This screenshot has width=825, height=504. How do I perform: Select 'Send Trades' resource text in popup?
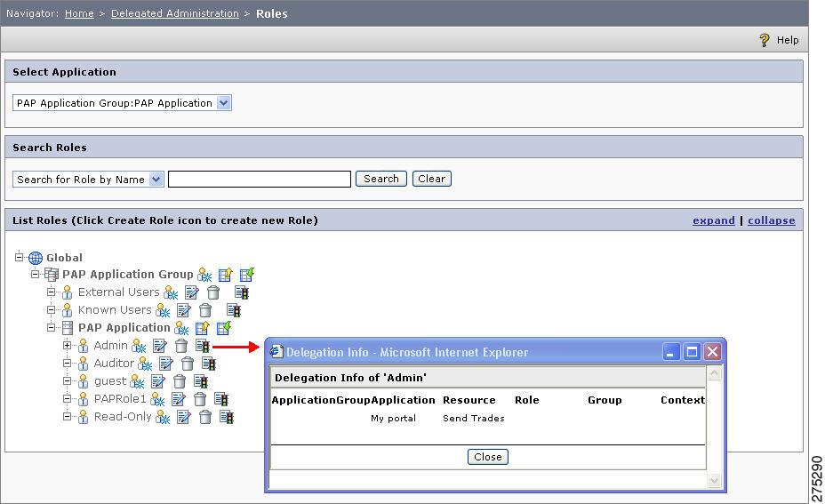[474, 419]
